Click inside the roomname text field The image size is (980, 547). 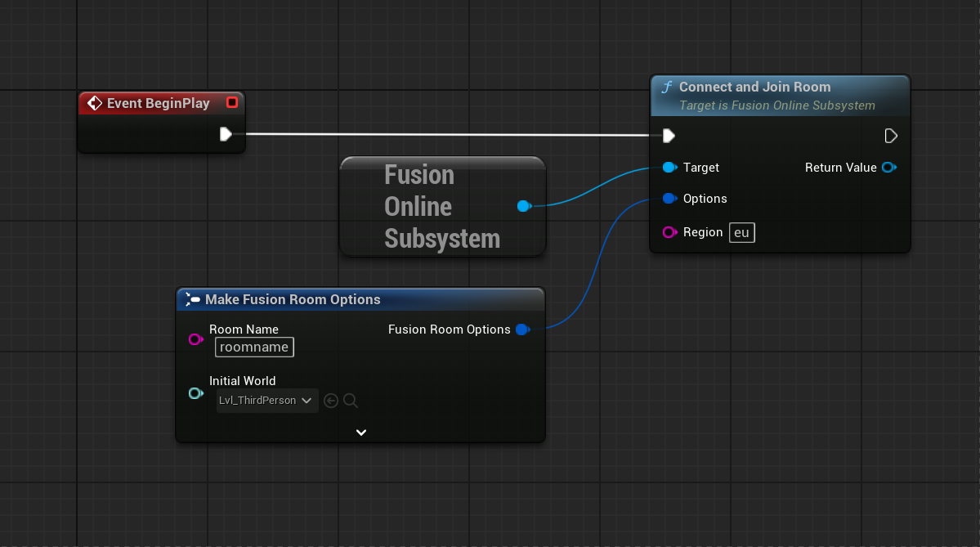pos(253,347)
